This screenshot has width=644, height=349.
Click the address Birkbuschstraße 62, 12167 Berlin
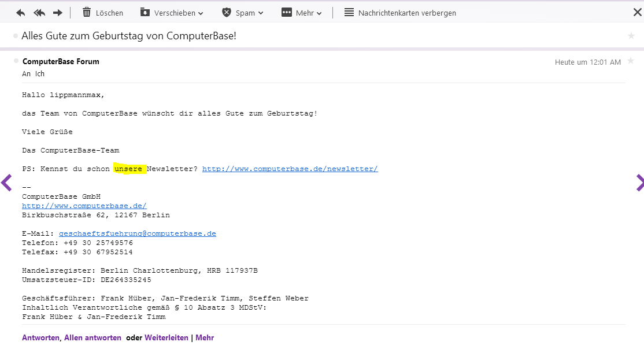coord(96,215)
